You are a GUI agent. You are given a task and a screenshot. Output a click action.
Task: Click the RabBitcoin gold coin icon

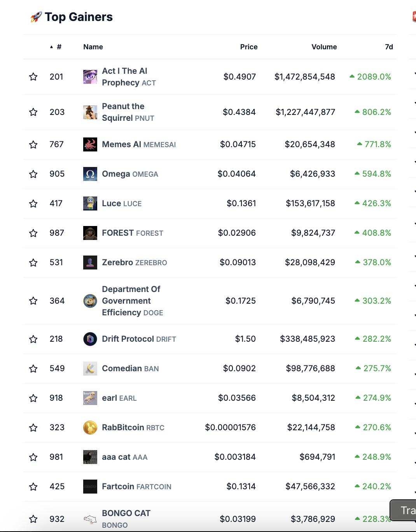point(90,428)
